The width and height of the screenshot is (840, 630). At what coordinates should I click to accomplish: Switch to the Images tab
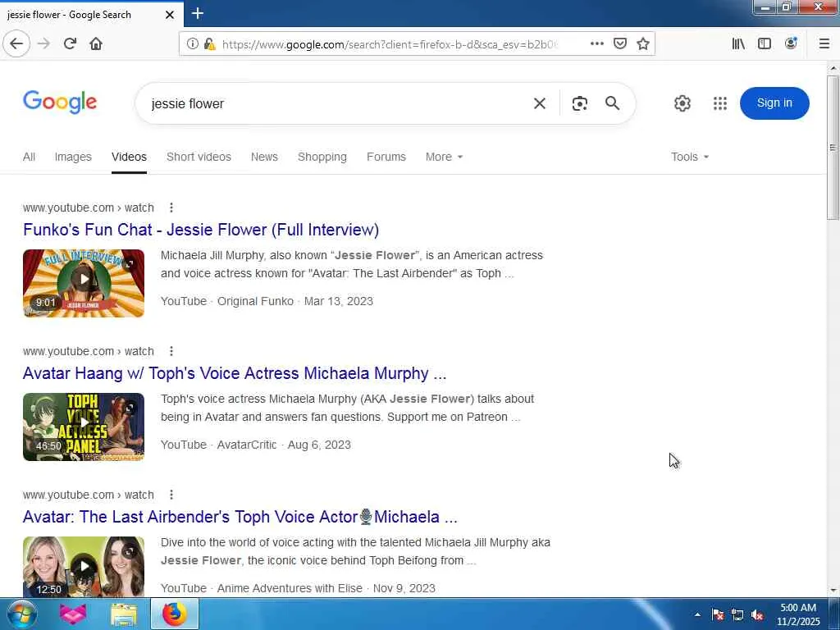(73, 157)
